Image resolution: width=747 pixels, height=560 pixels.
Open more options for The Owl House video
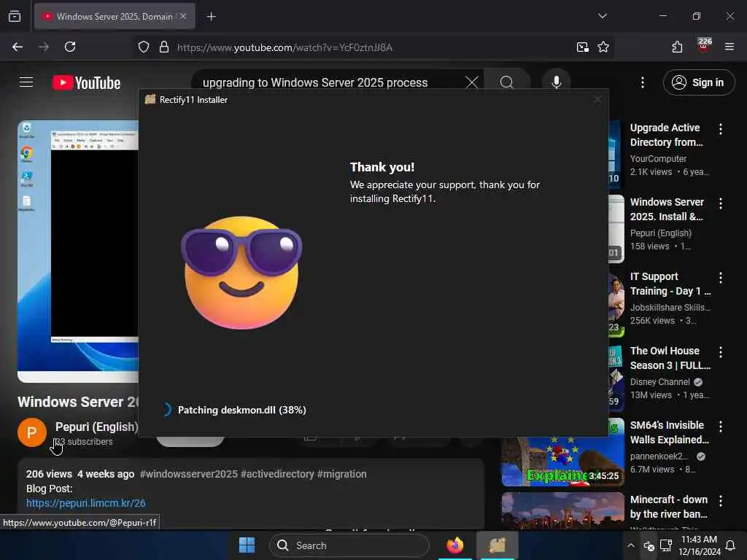click(720, 352)
